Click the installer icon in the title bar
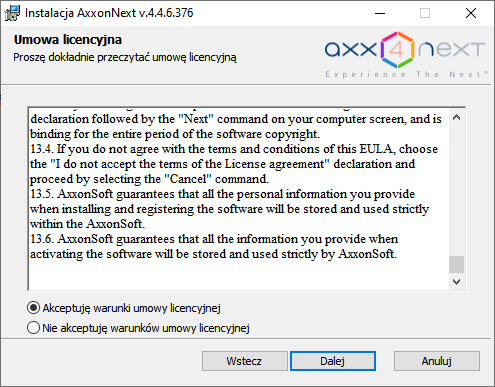This screenshot has height=387, width=495. pyautogui.click(x=12, y=13)
